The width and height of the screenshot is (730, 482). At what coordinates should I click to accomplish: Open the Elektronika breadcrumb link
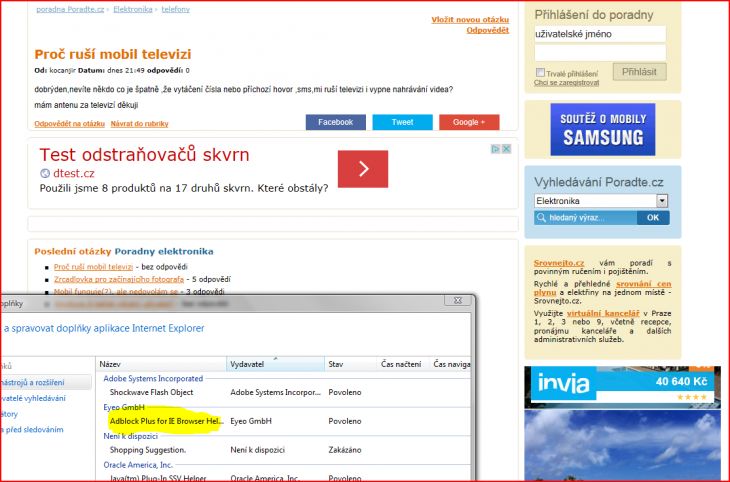click(133, 9)
